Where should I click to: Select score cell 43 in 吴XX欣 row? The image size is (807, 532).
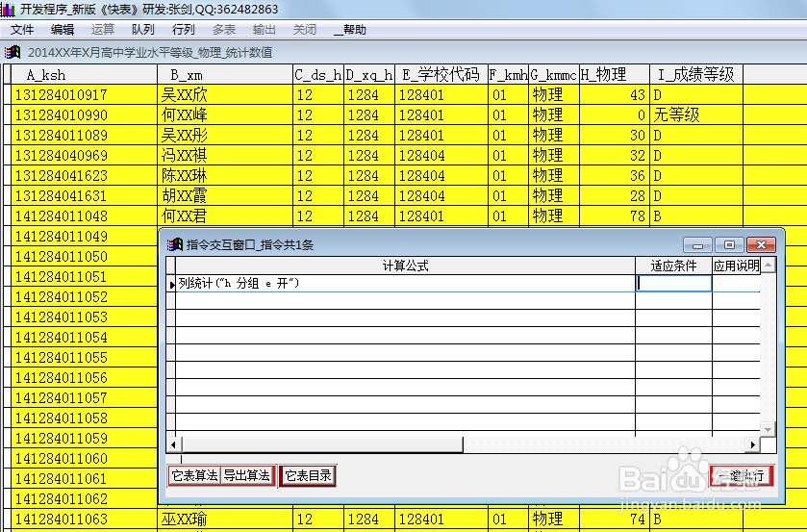(x=615, y=95)
